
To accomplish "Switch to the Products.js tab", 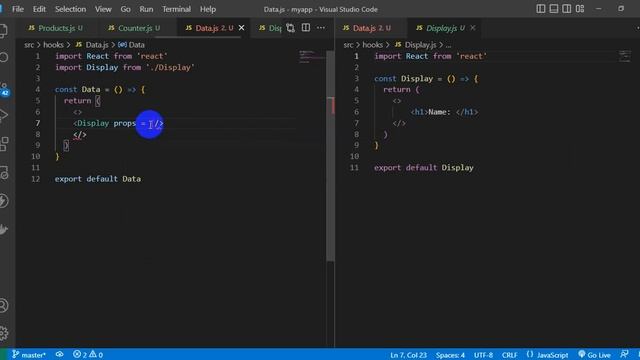I will pyautogui.click(x=56, y=28).
